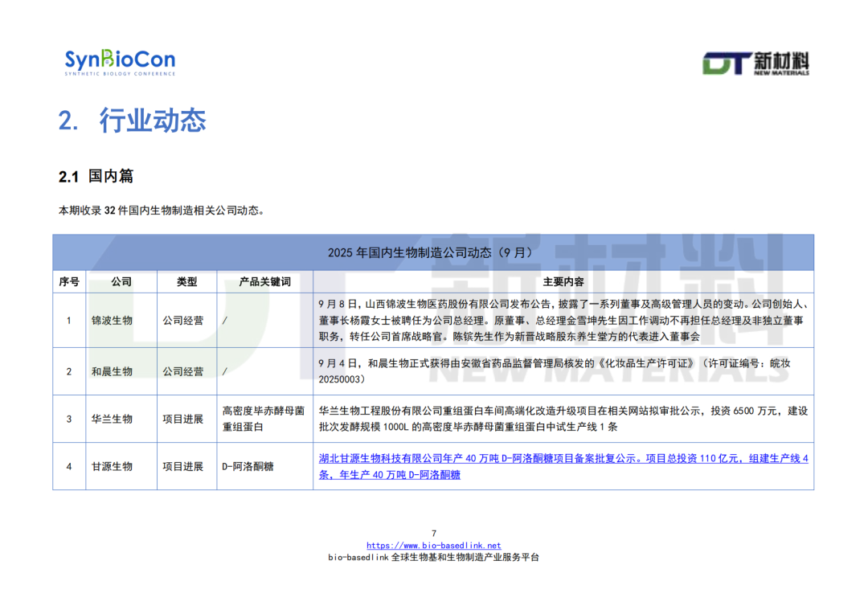Click the 华兰生物工程 6500万元 content paragraph
Screen dimensions: 868x614
point(563,419)
